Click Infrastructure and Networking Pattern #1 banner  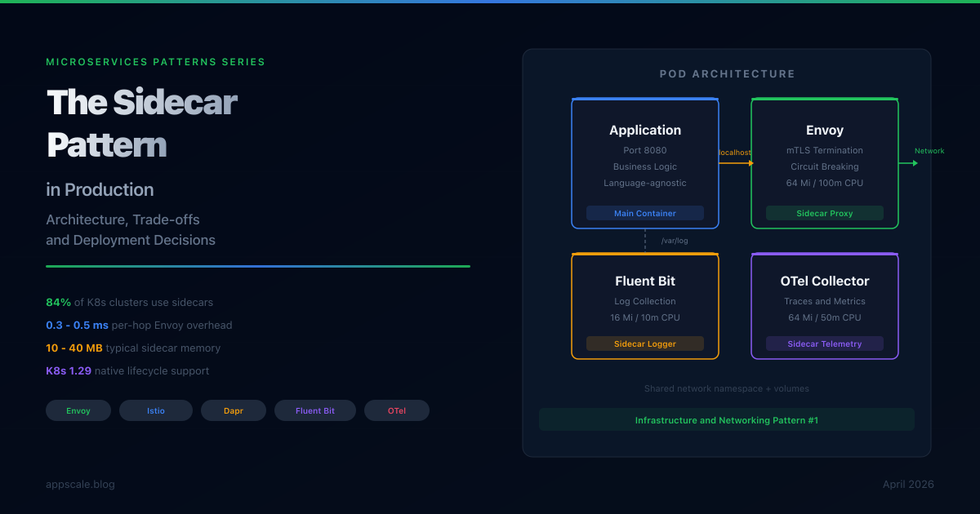point(727,420)
